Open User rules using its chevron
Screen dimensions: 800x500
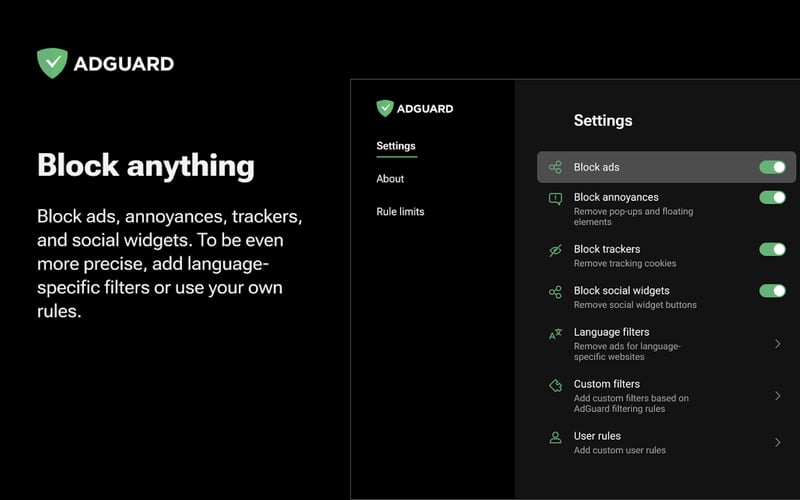click(778, 442)
